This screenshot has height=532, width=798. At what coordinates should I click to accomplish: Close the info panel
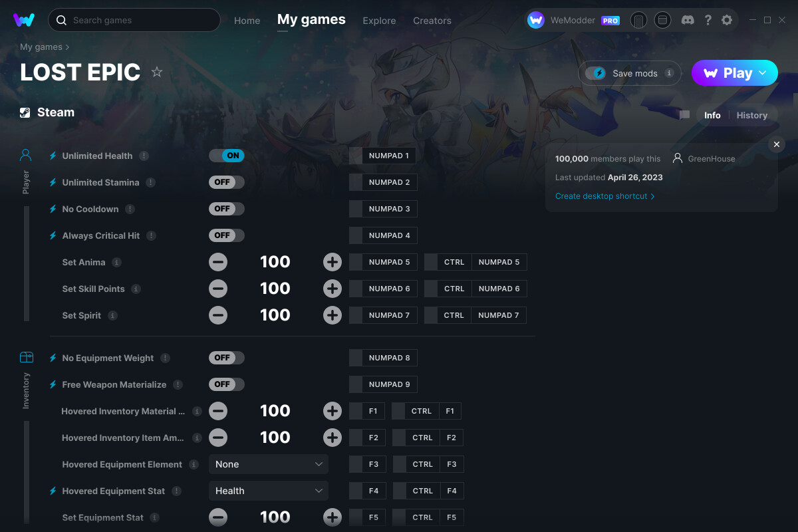coord(776,144)
